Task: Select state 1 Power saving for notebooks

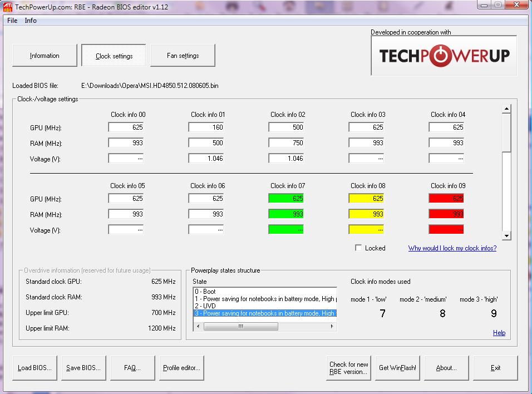Action: [x=265, y=299]
